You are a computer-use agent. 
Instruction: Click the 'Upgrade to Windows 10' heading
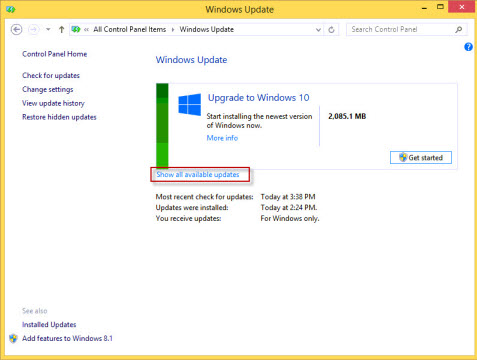(259, 98)
